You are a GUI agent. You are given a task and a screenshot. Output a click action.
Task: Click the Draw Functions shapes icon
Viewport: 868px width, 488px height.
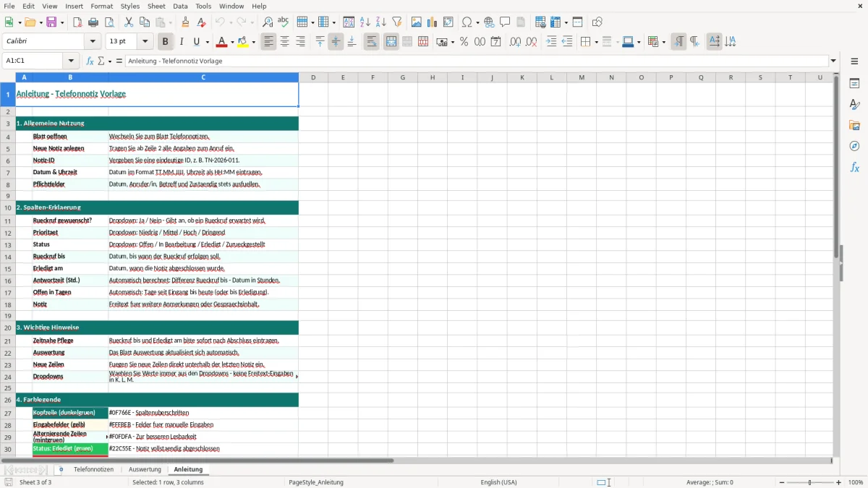(597, 22)
